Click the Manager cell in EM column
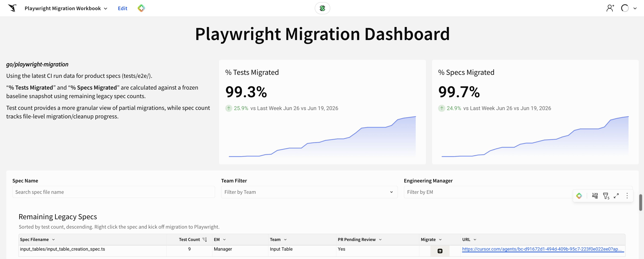 point(240,251)
